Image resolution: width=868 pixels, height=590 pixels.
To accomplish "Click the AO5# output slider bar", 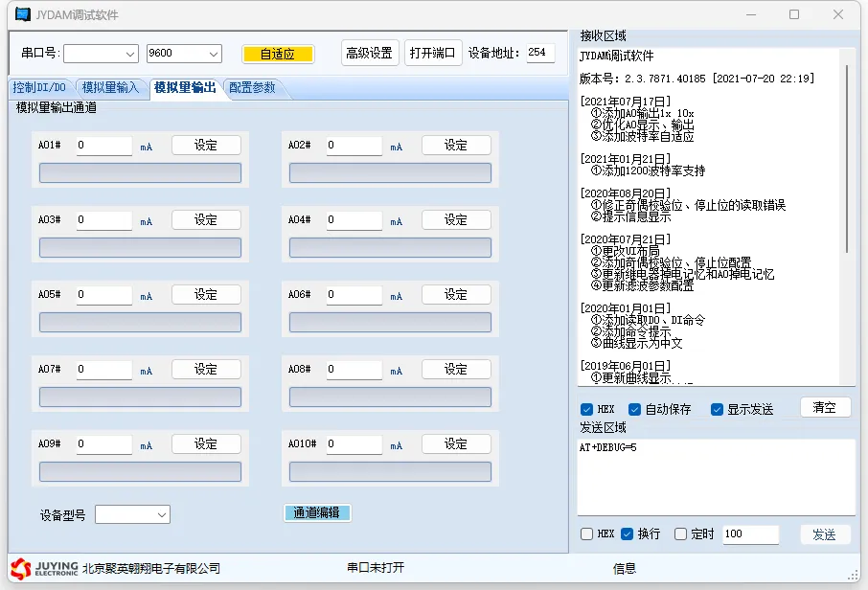I will [140, 322].
